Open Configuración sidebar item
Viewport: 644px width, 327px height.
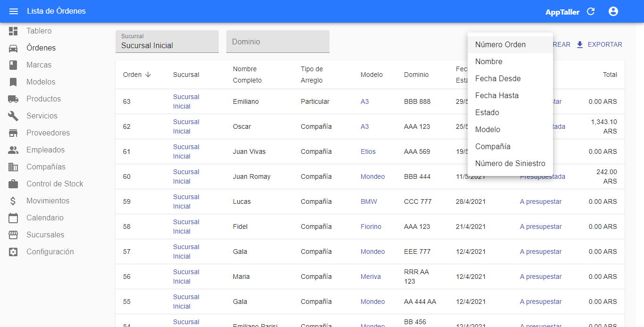tap(50, 252)
